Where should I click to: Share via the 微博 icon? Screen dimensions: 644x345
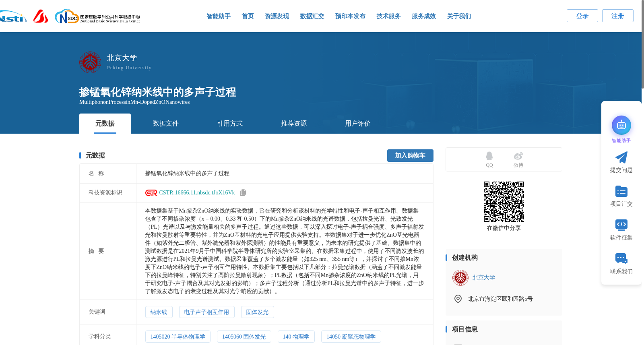click(x=518, y=156)
